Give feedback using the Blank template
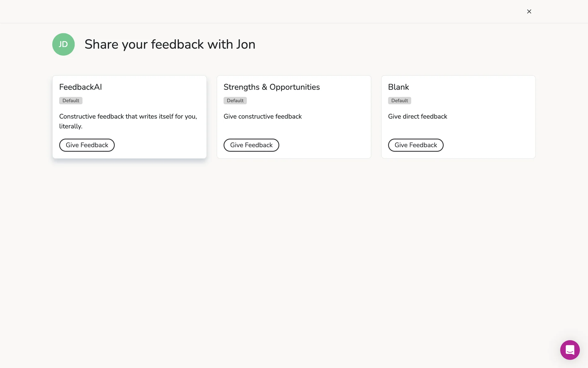 pyautogui.click(x=416, y=145)
